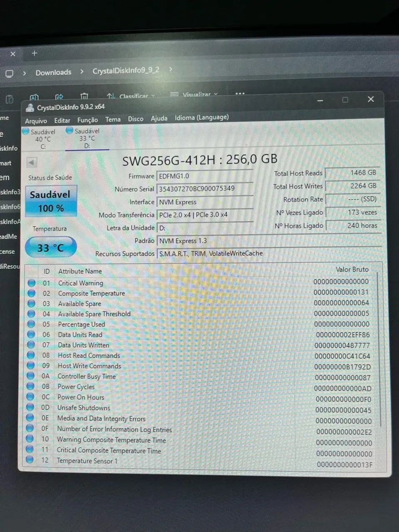Click the Valor Bruto column header

click(352, 269)
